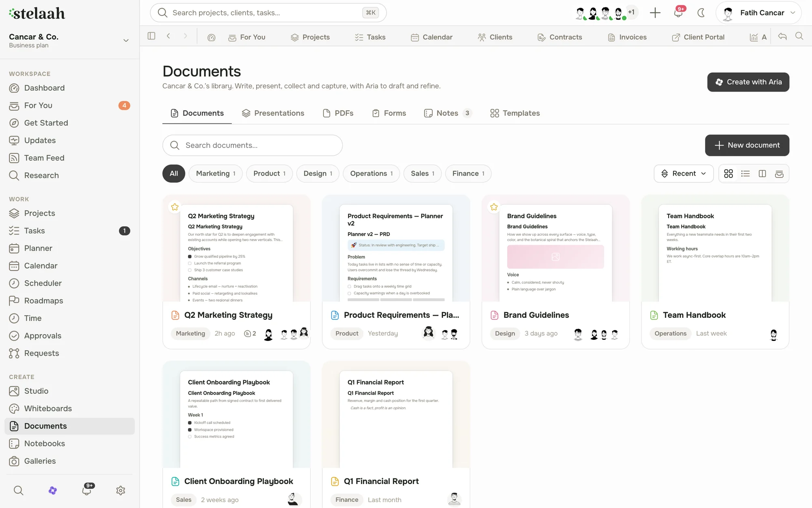
Task: Filter documents by Design
Action: pos(318,174)
